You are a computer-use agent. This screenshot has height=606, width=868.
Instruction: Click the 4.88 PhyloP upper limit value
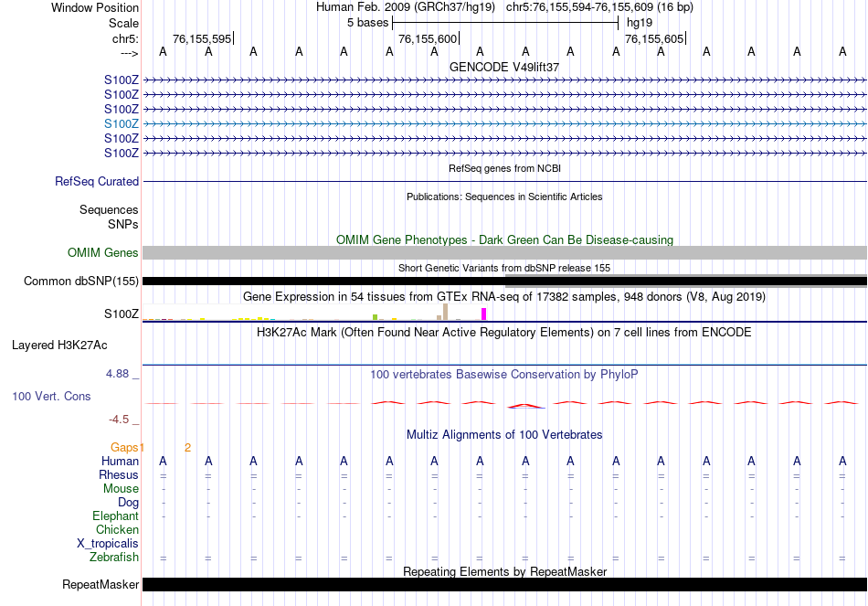click(x=117, y=374)
